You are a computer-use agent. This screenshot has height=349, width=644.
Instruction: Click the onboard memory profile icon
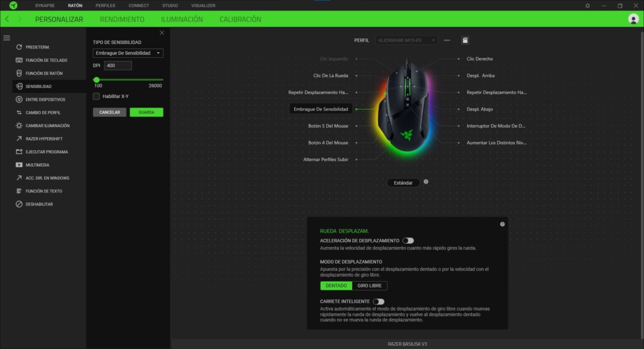(465, 40)
